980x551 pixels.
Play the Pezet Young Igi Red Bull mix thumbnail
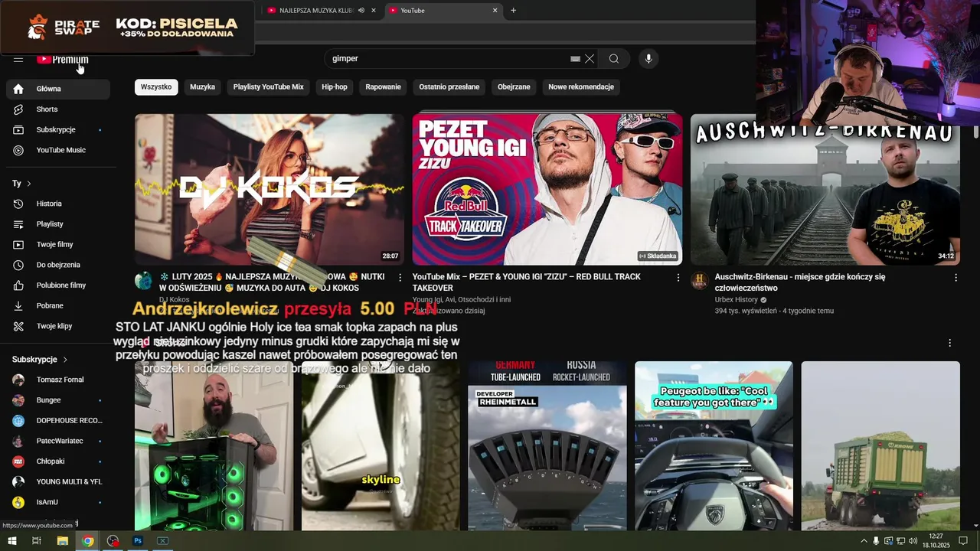click(x=547, y=190)
